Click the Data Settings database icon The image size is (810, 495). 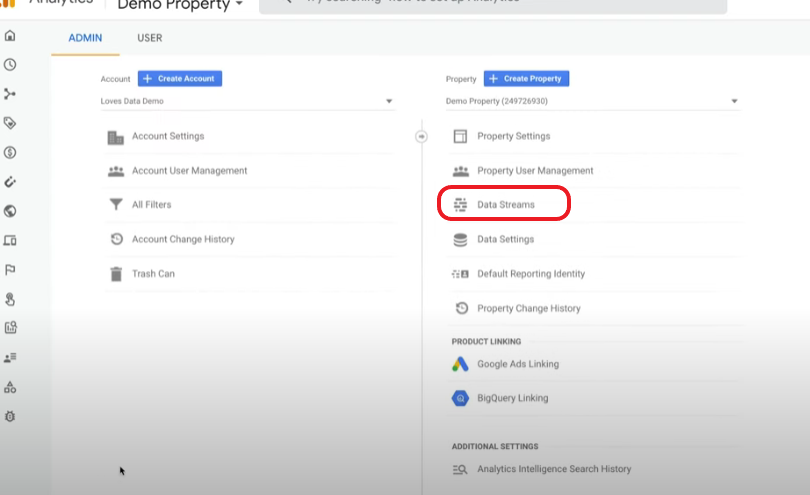tap(460, 240)
